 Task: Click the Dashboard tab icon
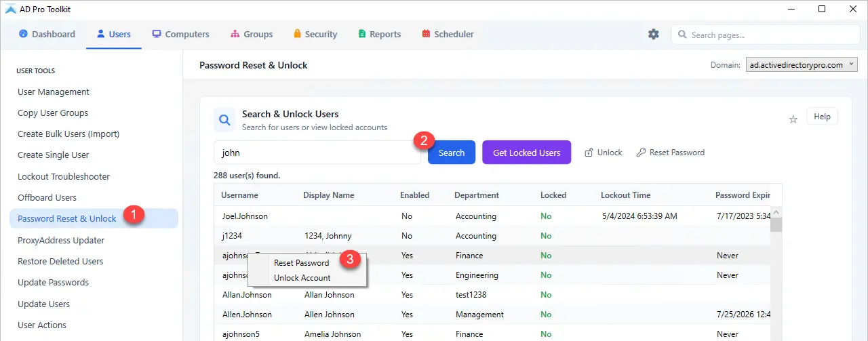(x=23, y=34)
